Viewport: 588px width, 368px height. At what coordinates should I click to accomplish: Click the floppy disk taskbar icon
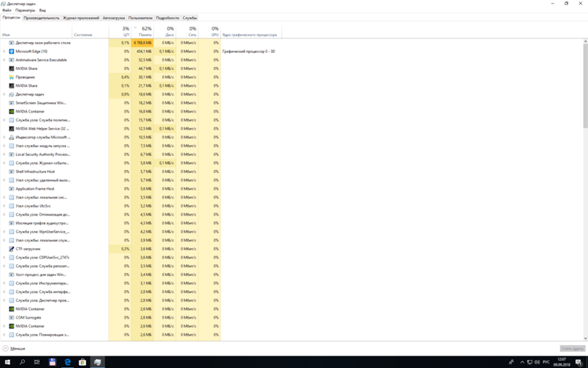(52, 362)
